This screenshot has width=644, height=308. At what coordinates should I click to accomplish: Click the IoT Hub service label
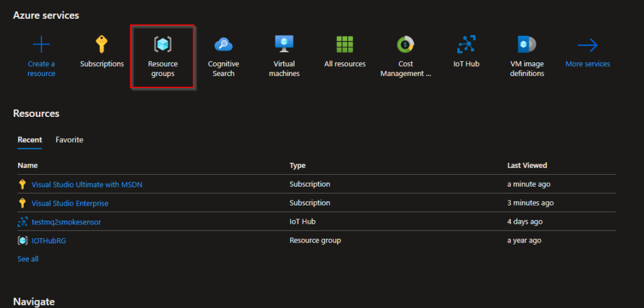coord(466,64)
